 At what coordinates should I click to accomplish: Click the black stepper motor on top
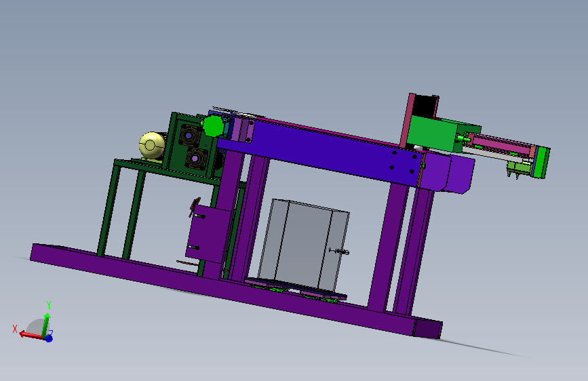(424, 106)
